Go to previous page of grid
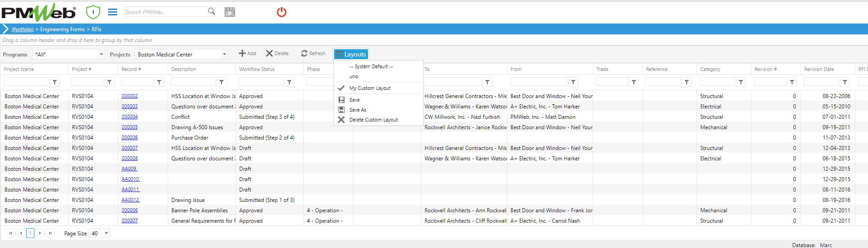Image resolution: width=868 pixels, height=248 pixels. click(x=21, y=233)
